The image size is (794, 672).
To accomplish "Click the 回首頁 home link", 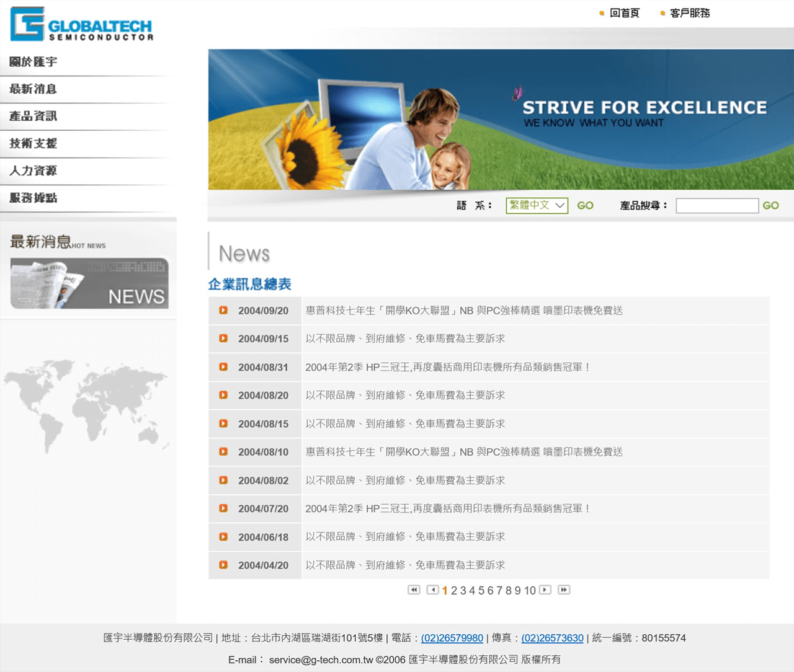I will (624, 13).
